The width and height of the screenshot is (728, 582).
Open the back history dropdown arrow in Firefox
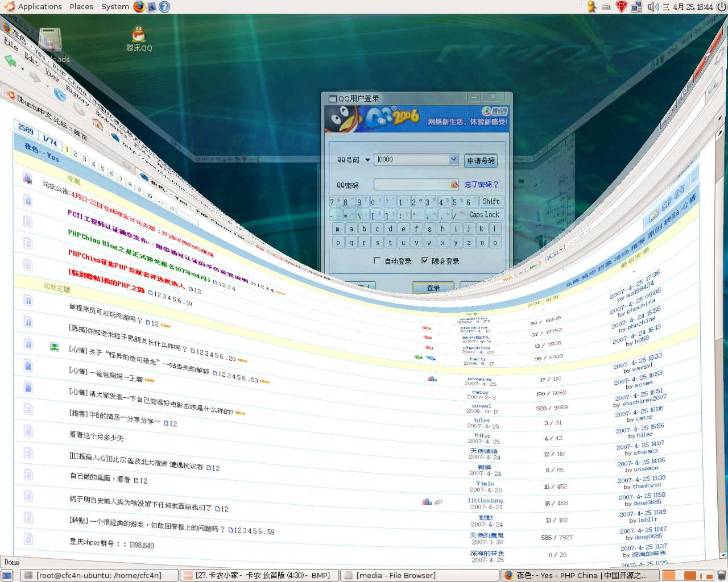point(23,69)
